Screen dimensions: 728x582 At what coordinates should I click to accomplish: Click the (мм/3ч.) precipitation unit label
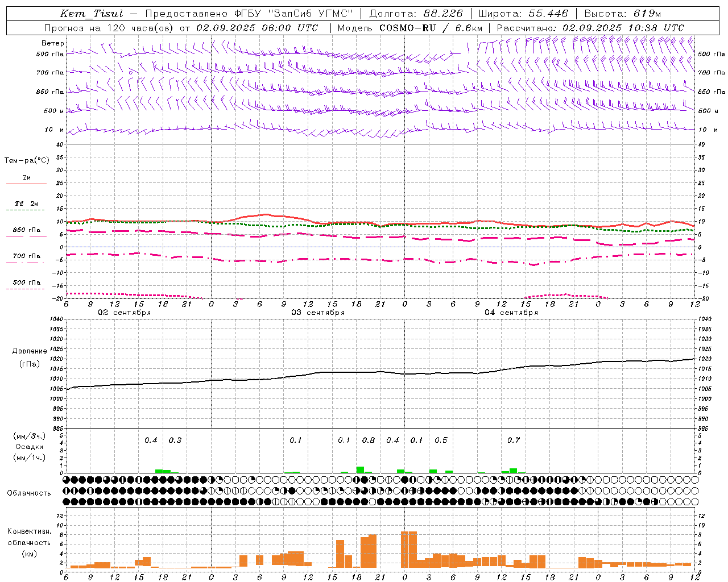pyautogui.click(x=30, y=436)
